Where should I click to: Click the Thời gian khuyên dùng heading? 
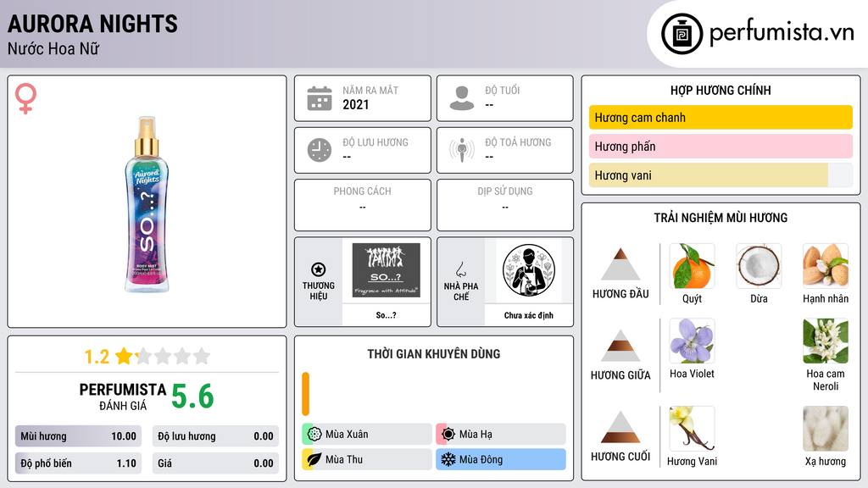click(x=434, y=353)
